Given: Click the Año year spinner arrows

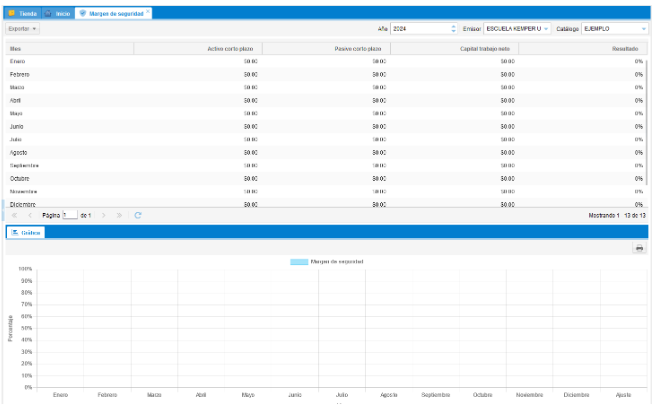Looking at the screenshot, I should point(454,29).
